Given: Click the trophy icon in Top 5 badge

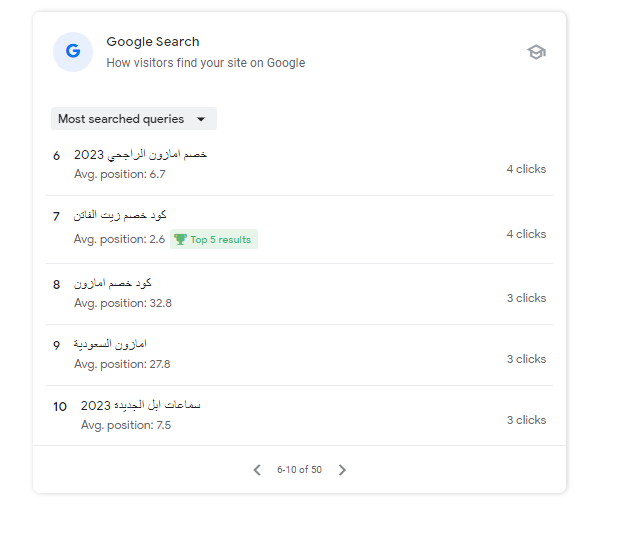Looking at the screenshot, I should point(180,240).
